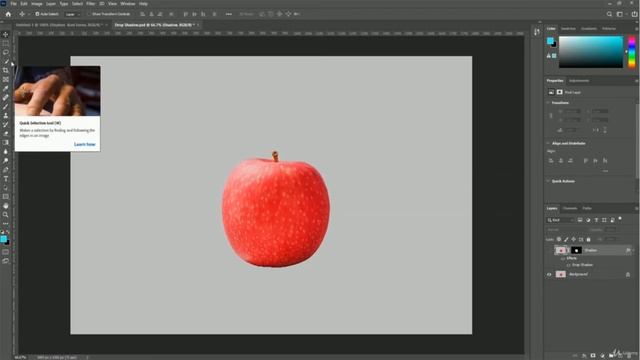Screen dimensions: 640x360
Task: Select the Gradient tool
Action: tap(6, 142)
